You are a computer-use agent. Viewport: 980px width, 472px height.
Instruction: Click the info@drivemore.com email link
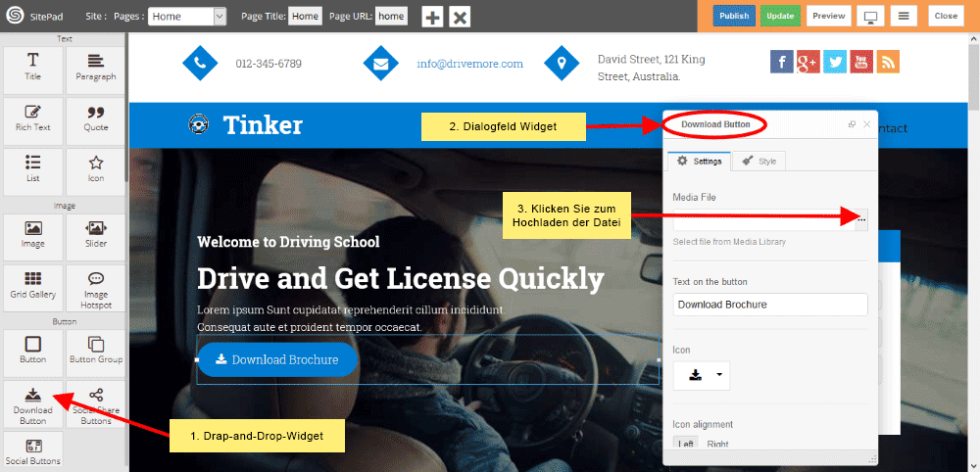point(470,64)
